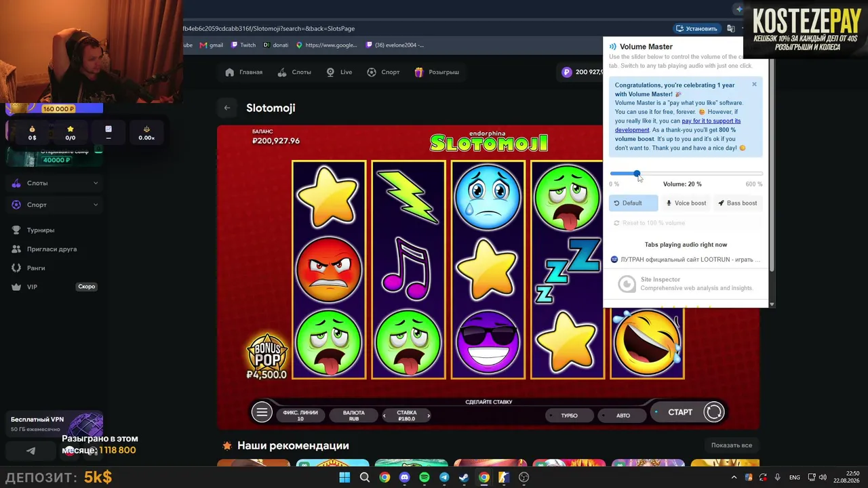Image resolution: width=868 pixels, height=488 pixels.
Task: Dismiss the Volume Master congratulations notice
Action: tap(754, 85)
